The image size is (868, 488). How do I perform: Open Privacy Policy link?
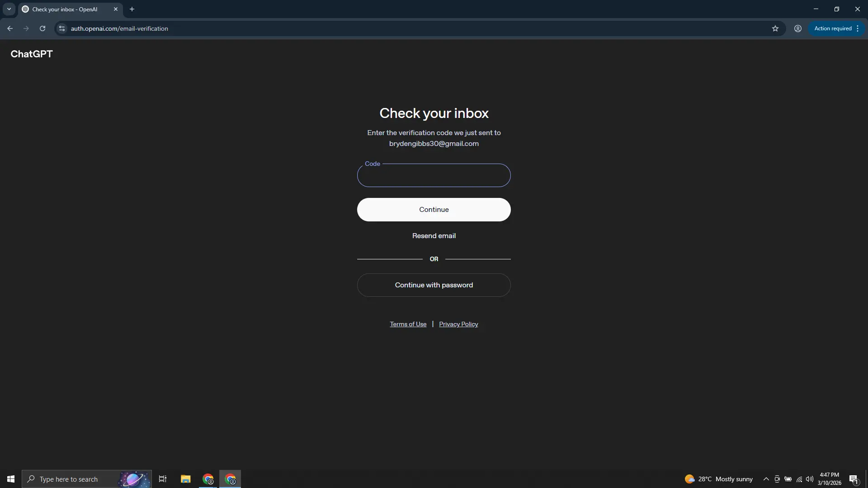point(458,324)
